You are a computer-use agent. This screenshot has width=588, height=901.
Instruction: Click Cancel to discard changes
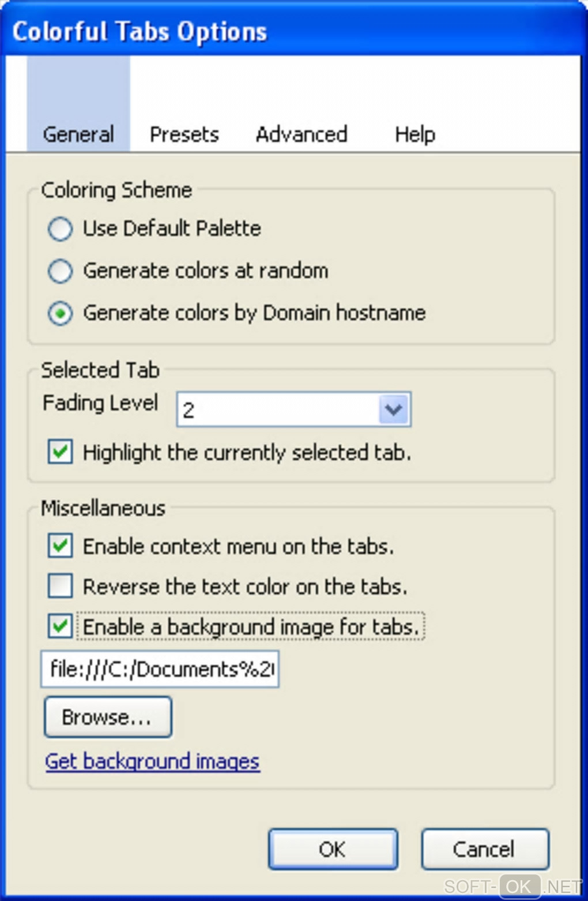(x=484, y=849)
